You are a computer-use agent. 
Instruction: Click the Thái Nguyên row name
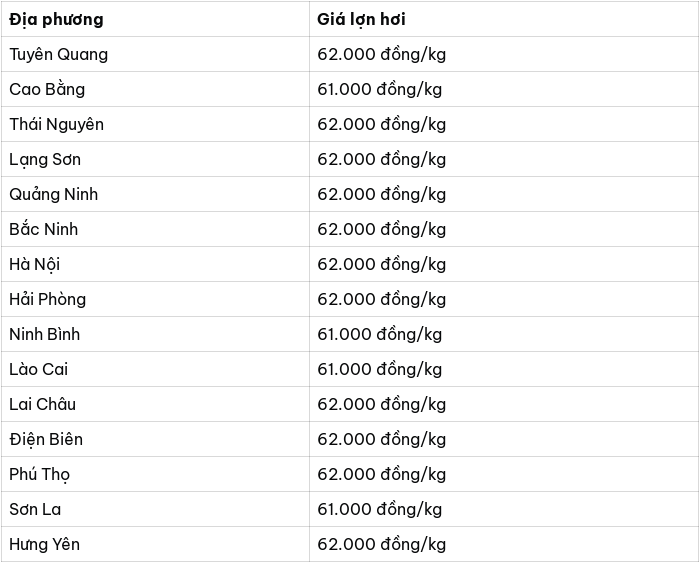click(x=56, y=124)
